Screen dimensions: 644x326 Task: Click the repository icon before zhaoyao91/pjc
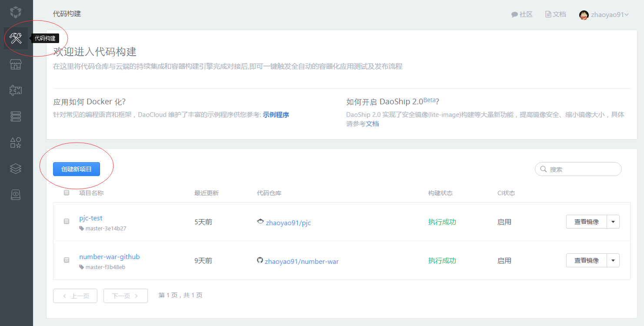pos(260,222)
